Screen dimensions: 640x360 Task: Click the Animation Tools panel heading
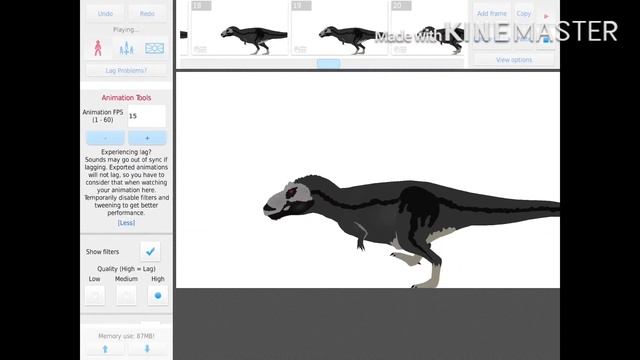click(x=126, y=98)
